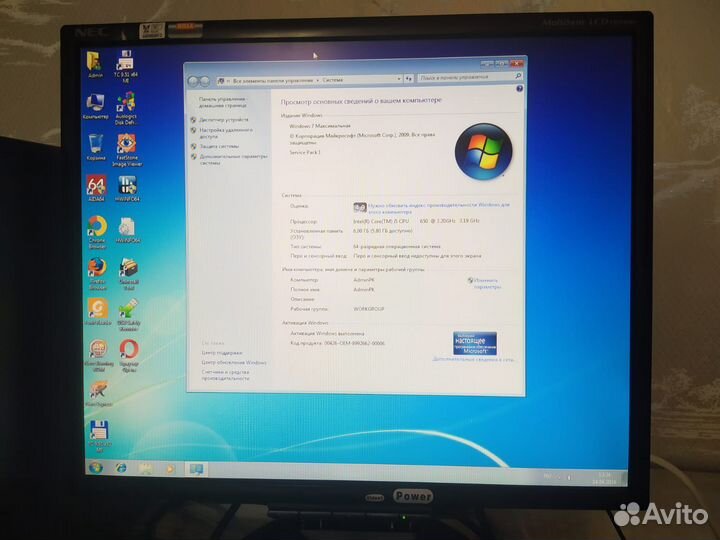Click the performance rating badge icon
This screenshot has height=540, width=720.
pos(360,208)
